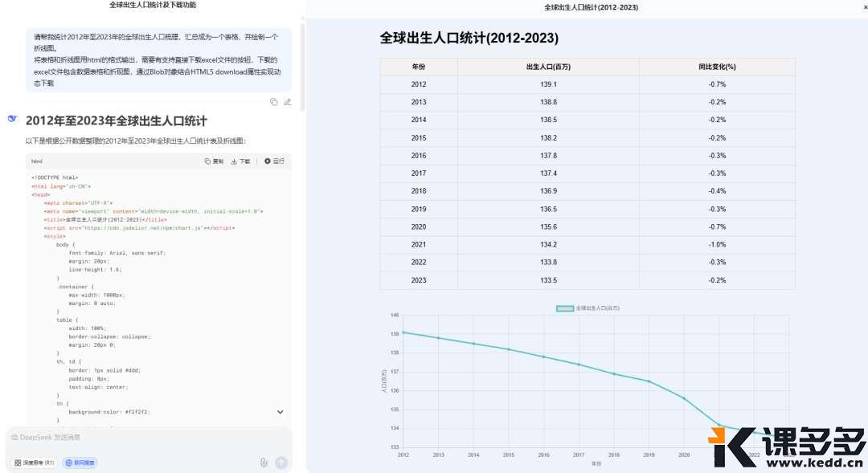This screenshot has width=868, height=473.
Task: Click the 2012年至2023年全球出生人口统计 response heading
Action: (x=117, y=120)
